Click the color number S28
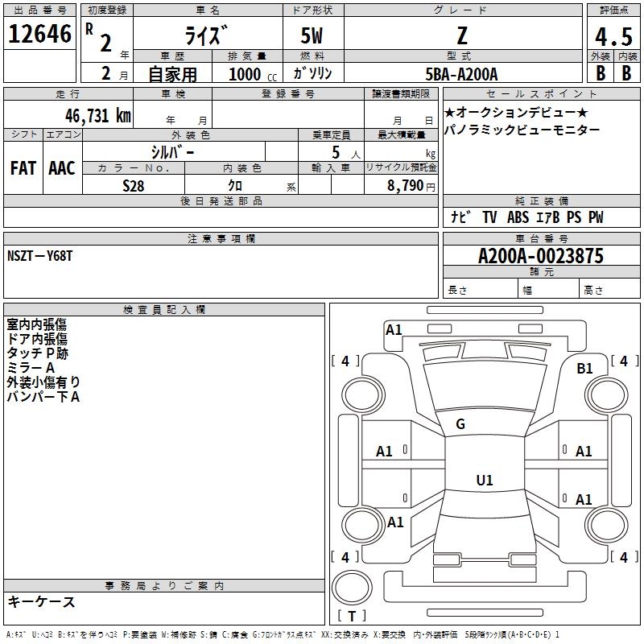Viewport: 644px width, 644px height. tap(134, 186)
